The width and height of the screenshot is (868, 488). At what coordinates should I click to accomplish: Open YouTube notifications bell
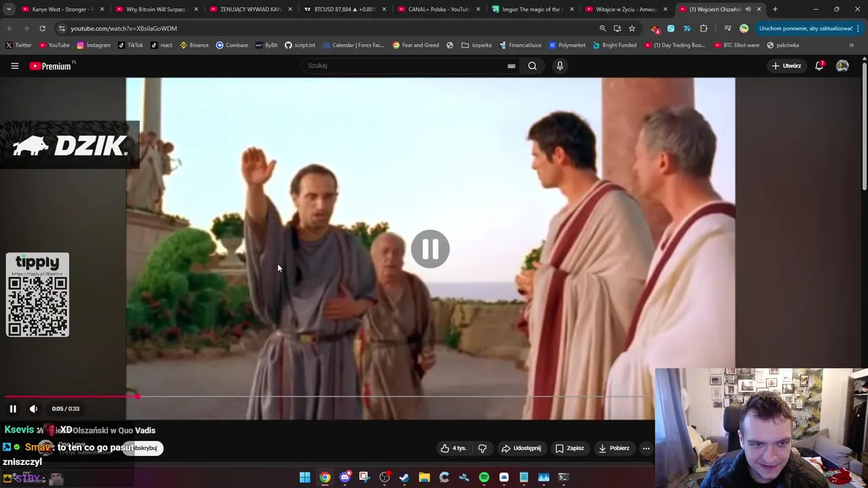[819, 66]
